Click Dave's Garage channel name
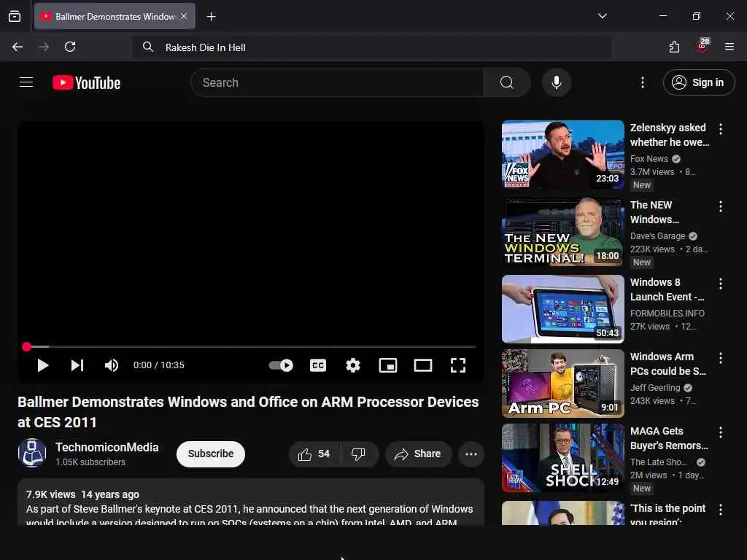 pos(657,236)
